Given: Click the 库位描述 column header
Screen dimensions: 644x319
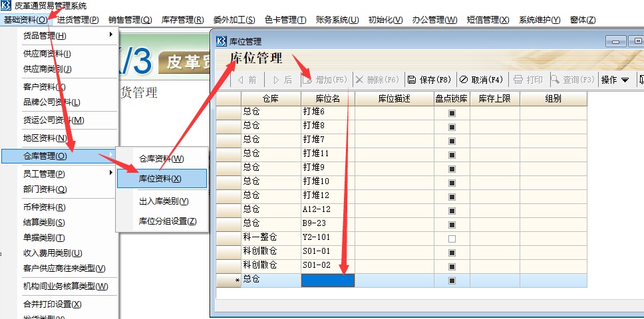Looking at the screenshot, I should click(x=395, y=99).
